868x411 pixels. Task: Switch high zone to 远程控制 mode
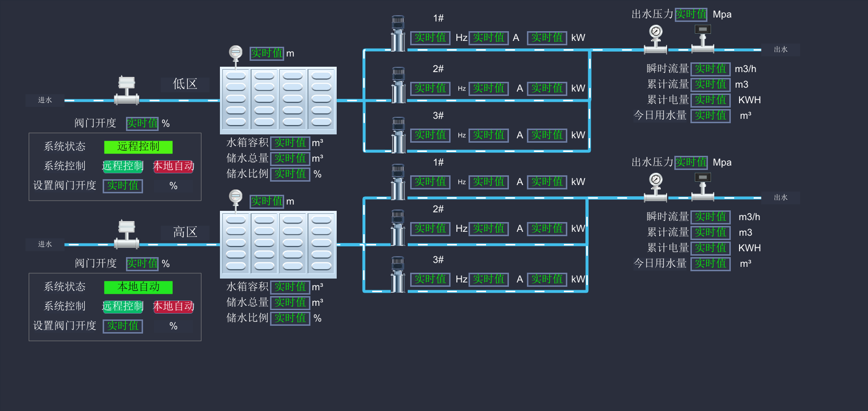point(123,306)
